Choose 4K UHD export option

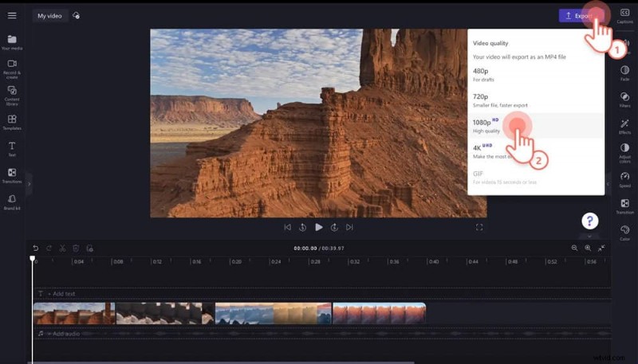point(535,151)
